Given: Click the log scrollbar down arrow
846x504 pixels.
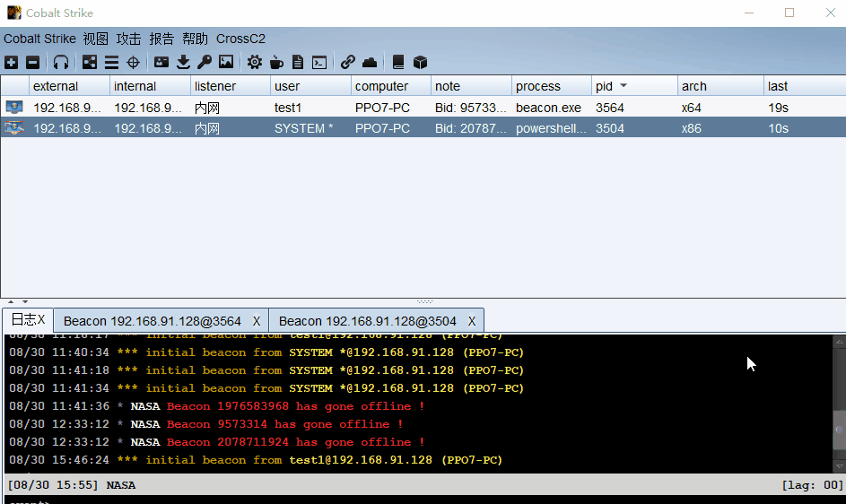Looking at the screenshot, I should coord(839,465).
